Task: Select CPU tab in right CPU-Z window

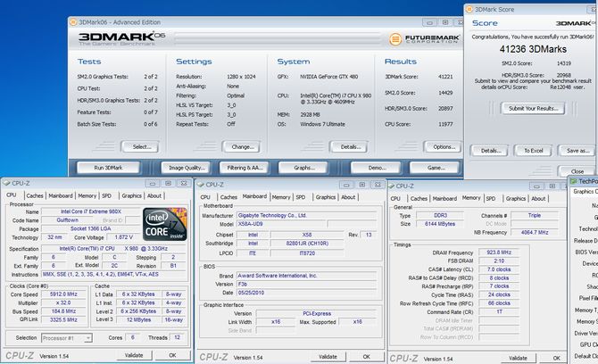Action: point(395,199)
